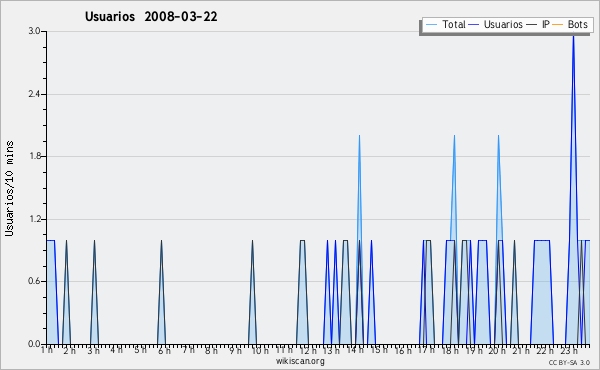This screenshot has height=370, width=600.
Task: Click the wikiscan.org text below chart
Action: pyautogui.click(x=300, y=361)
